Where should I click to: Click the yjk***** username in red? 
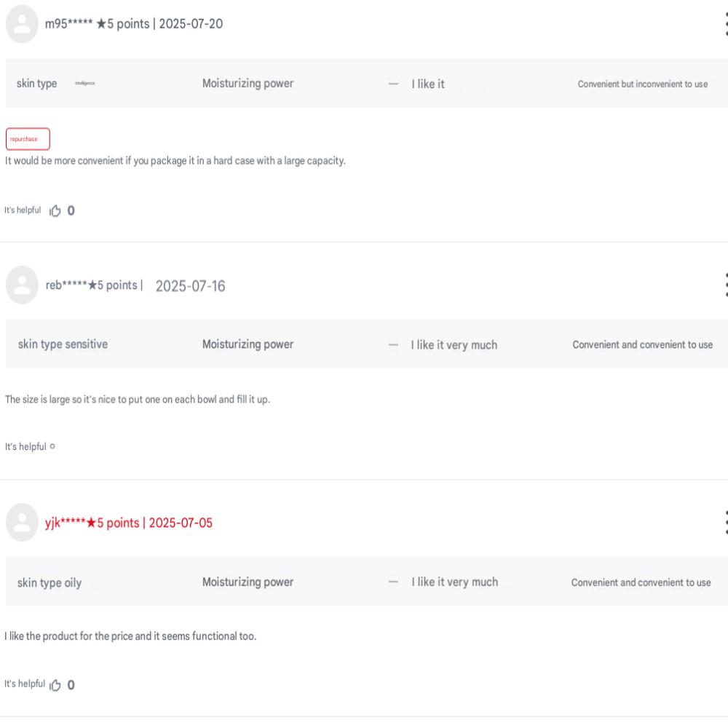pyautogui.click(x=66, y=523)
